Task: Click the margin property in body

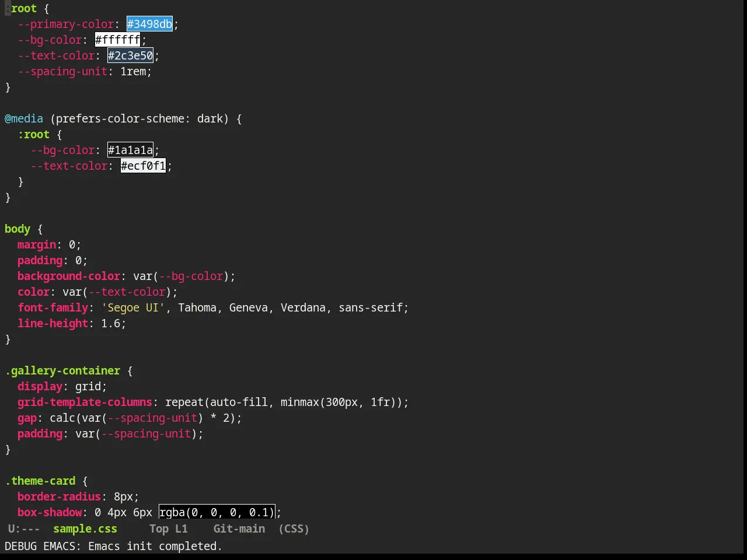Action: (37, 244)
